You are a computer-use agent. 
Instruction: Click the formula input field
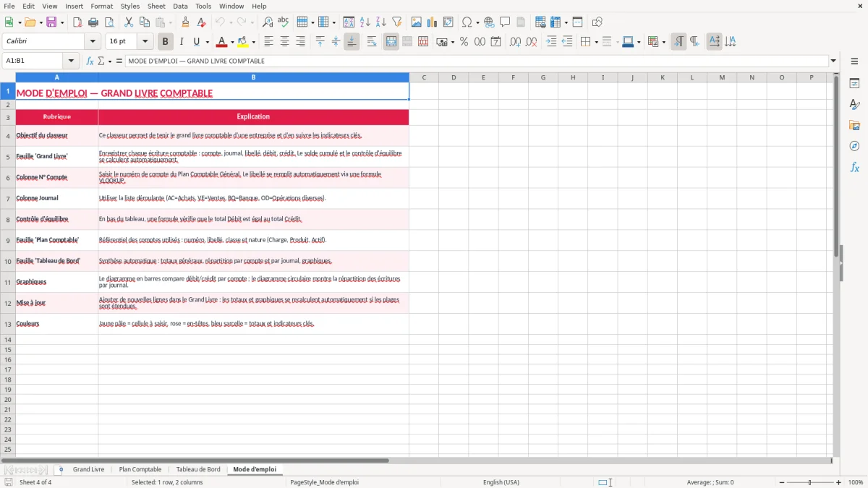tap(477, 61)
